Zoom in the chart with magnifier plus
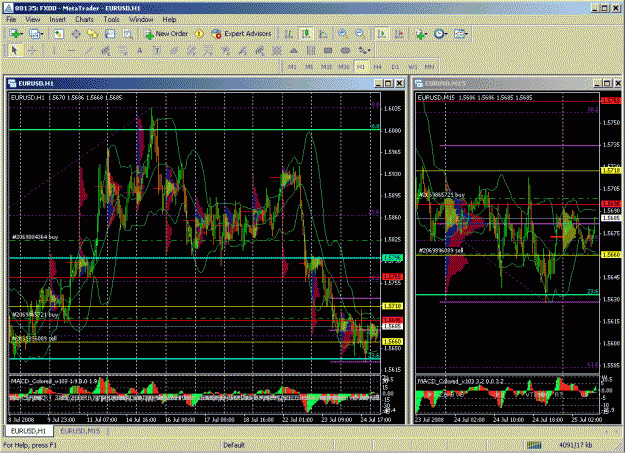 (x=343, y=34)
